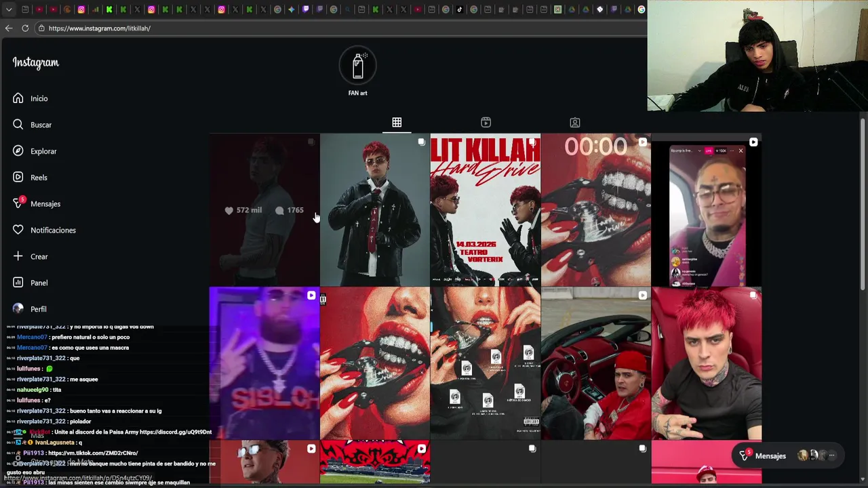Open Notificaciones via the heart icon

(x=18, y=230)
